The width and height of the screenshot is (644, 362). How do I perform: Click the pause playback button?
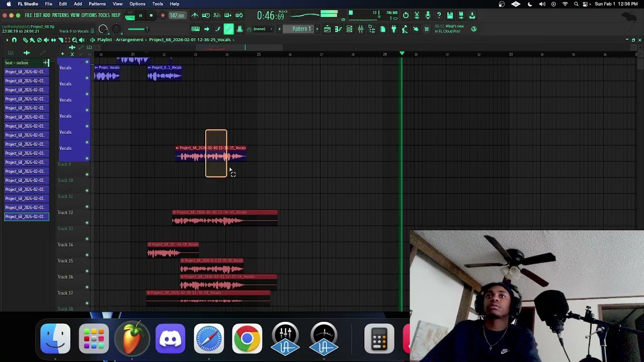pos(140,16)
